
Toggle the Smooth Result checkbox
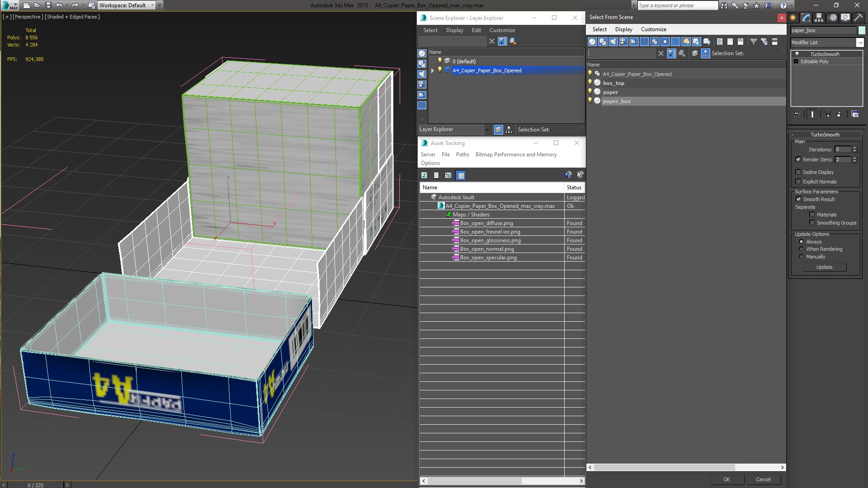click(798, 199)
